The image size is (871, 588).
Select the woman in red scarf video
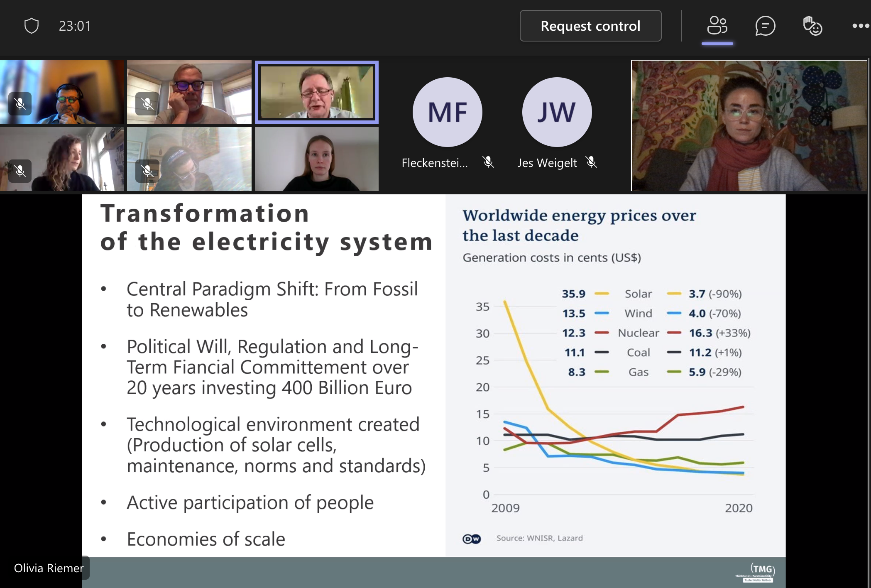coord(749,125)
